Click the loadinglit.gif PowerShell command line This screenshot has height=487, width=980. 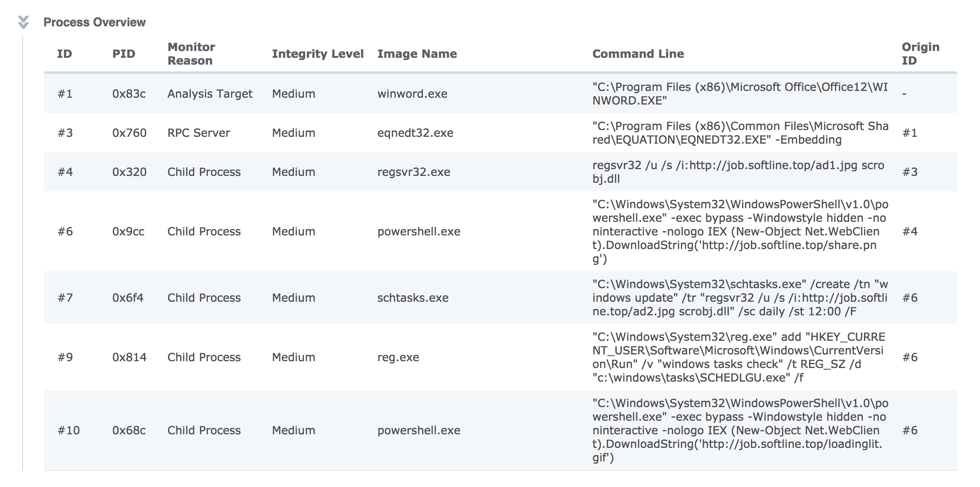pyautogui.click(x=740, y=430)
